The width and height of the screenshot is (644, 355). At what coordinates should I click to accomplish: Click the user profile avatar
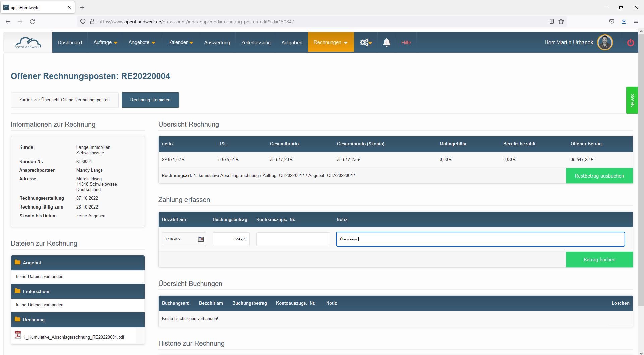[605, 43]
